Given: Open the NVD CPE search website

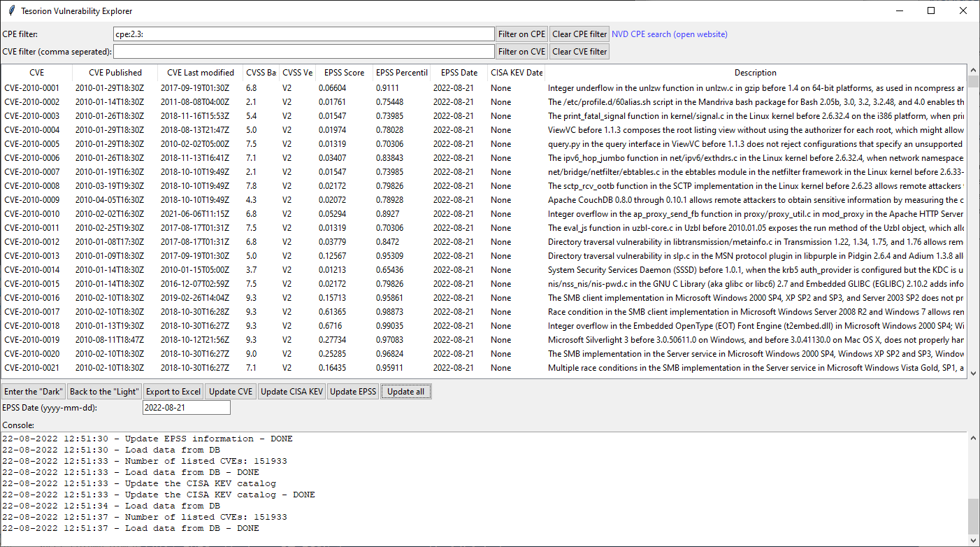Looking at the screenshot, I should [x=669, y=34].
